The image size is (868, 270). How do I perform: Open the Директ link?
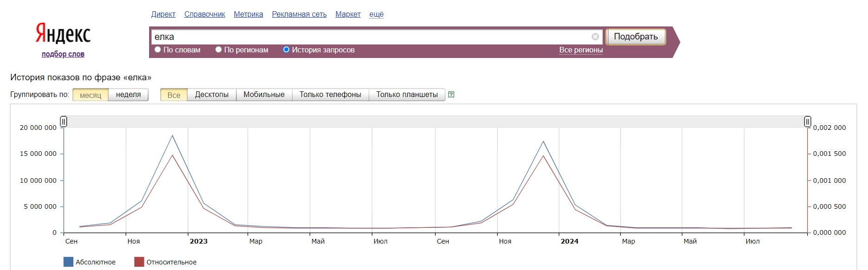163,14
